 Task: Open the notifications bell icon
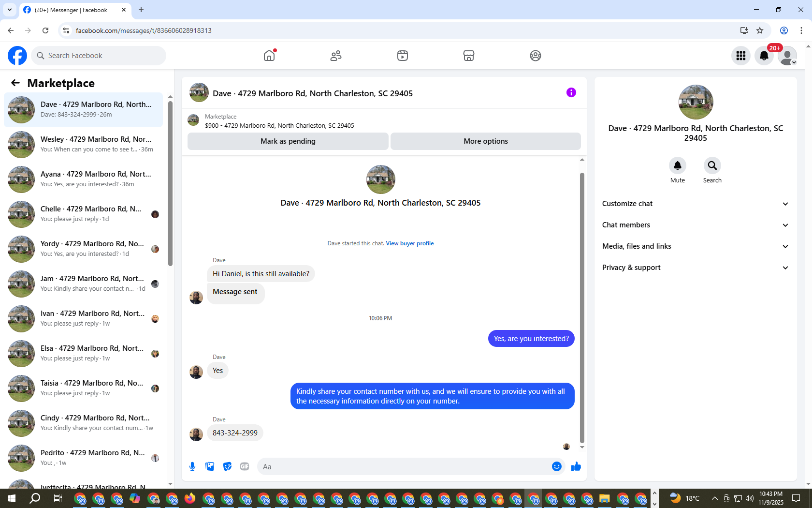pyautogui.click(x=764, y=56)
